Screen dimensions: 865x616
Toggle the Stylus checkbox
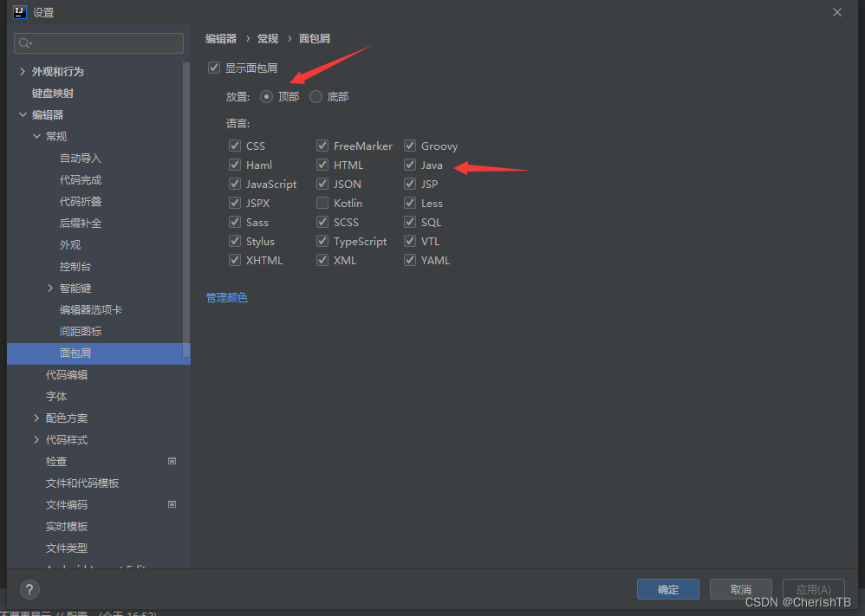(235, 241)
